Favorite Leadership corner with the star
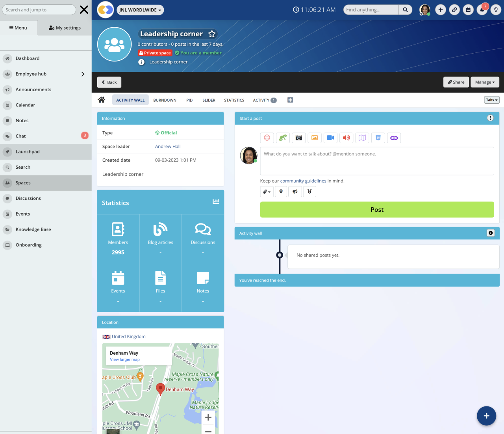 coord(212,34)
